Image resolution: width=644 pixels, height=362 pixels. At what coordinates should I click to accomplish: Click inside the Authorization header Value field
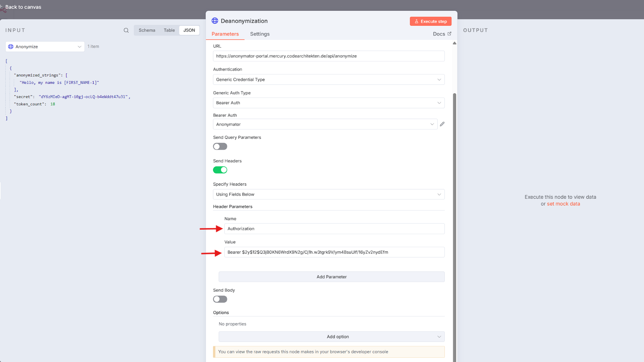click(x=334, y=252)
